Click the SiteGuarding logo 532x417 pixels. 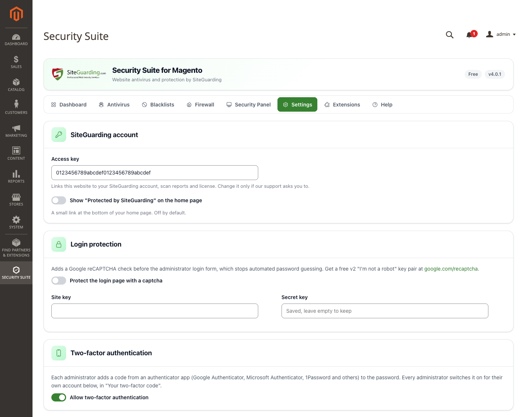pos(79,74)
